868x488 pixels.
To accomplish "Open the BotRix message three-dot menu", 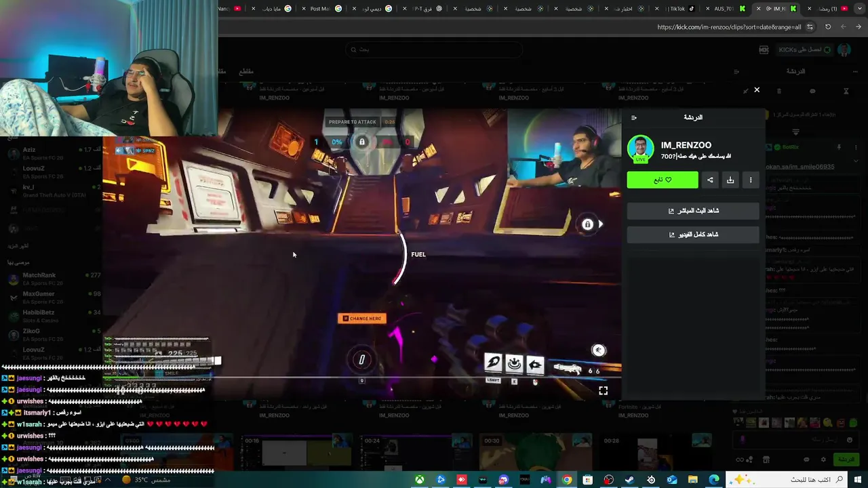I will [x=856, y=147].
